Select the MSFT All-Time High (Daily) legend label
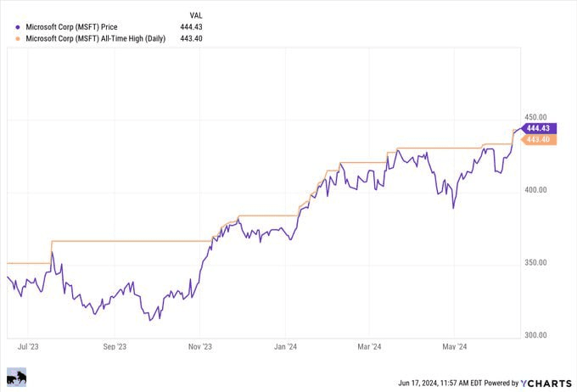Image resolution: width=577 pixels, height=392 pixels. coord(93,37)
